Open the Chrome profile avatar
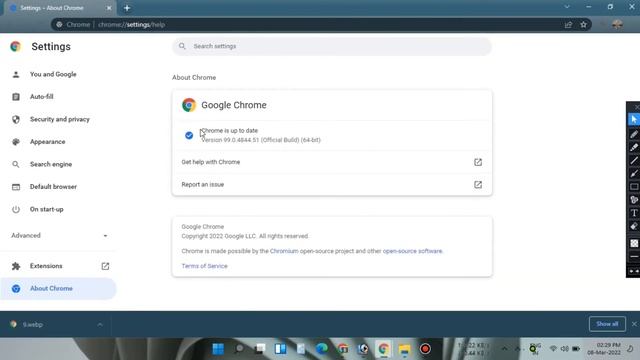640x360 pixels. coord(617,24)
